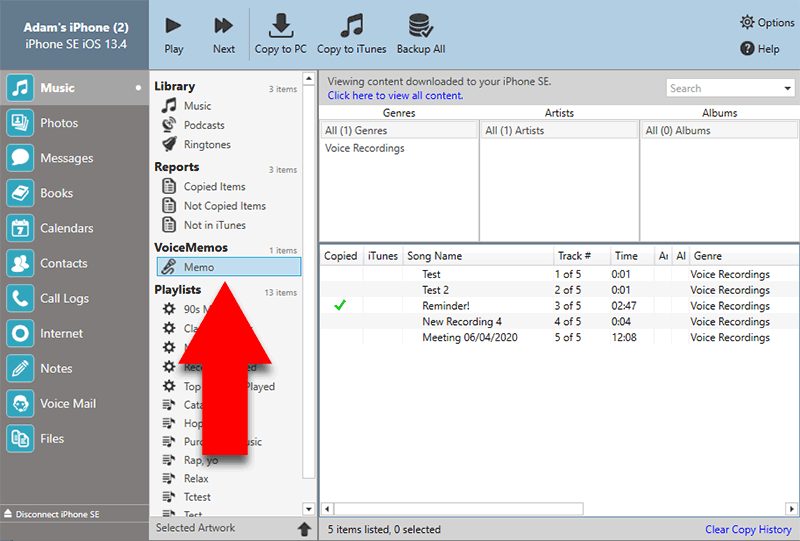
Task: Click the Next track toolbar button
Action: click(223, 34)
